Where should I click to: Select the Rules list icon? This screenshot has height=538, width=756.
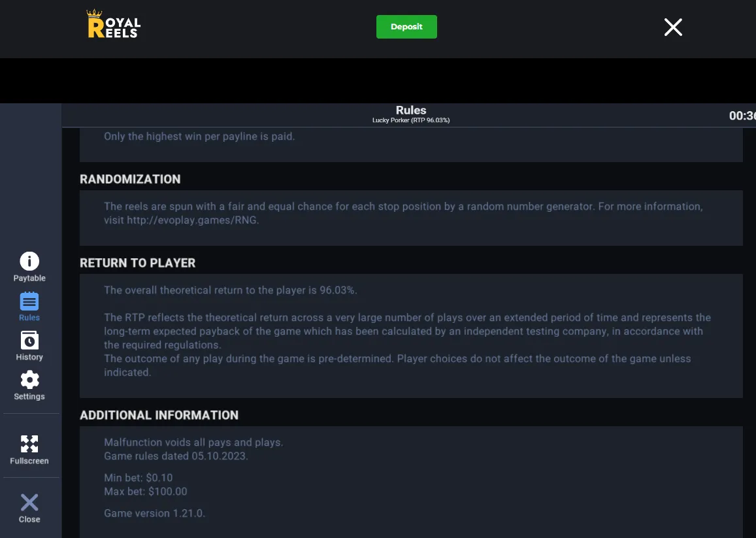29,301
